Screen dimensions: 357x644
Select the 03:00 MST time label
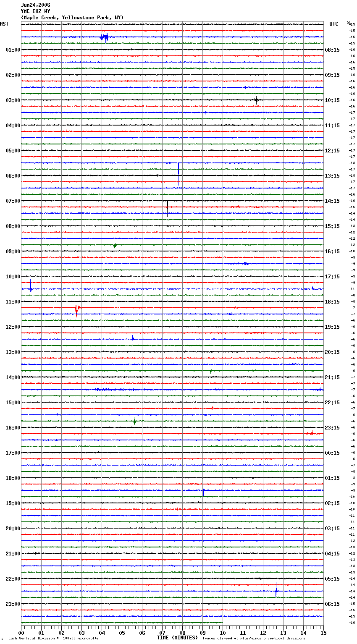(13, 100)
